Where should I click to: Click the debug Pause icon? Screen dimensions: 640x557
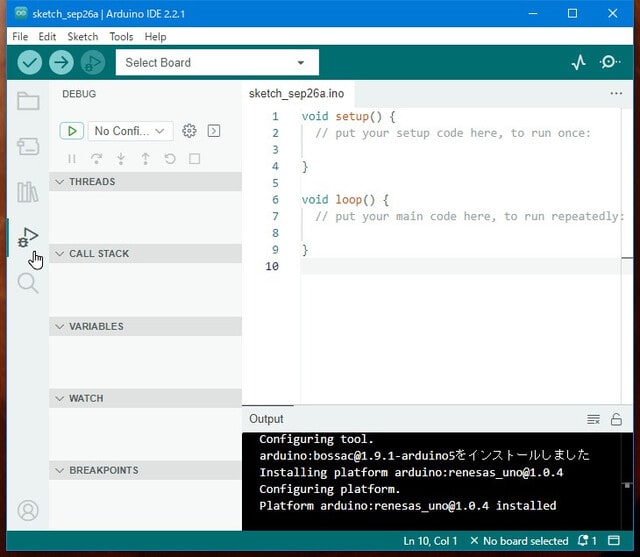pyautogui.click(x=72, y=159)
